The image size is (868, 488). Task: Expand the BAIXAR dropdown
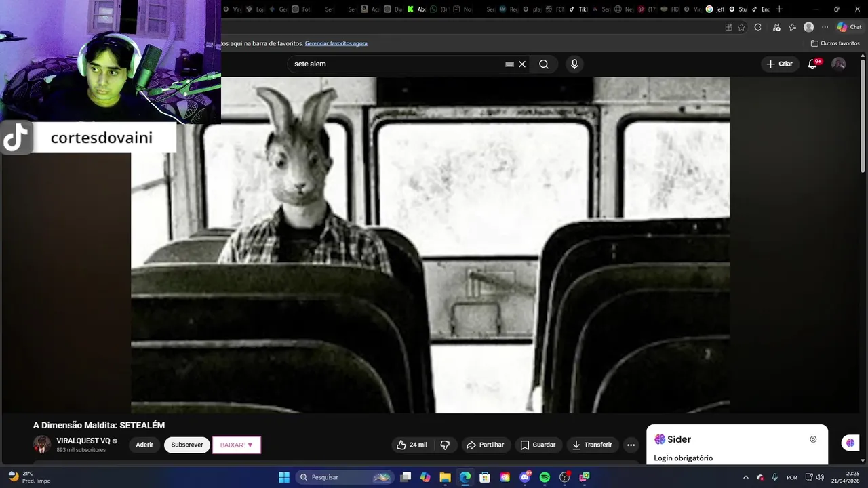(237, 445)
